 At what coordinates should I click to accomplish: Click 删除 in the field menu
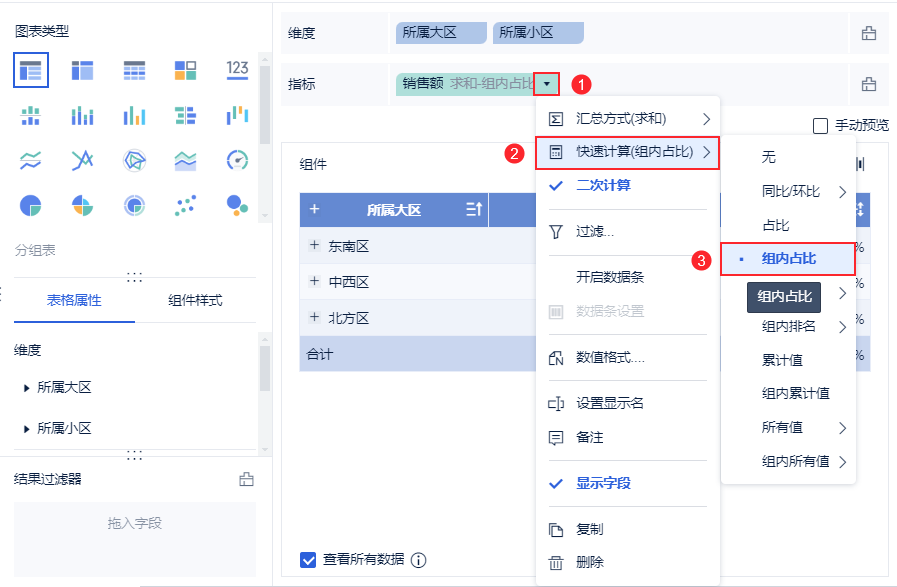590,562
